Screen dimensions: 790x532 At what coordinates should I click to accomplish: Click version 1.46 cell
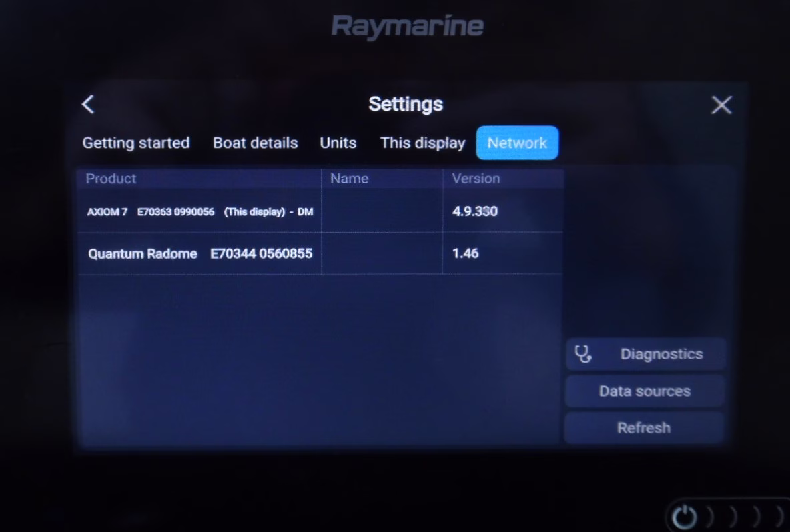pyautogui.click(x=503, y=253)
